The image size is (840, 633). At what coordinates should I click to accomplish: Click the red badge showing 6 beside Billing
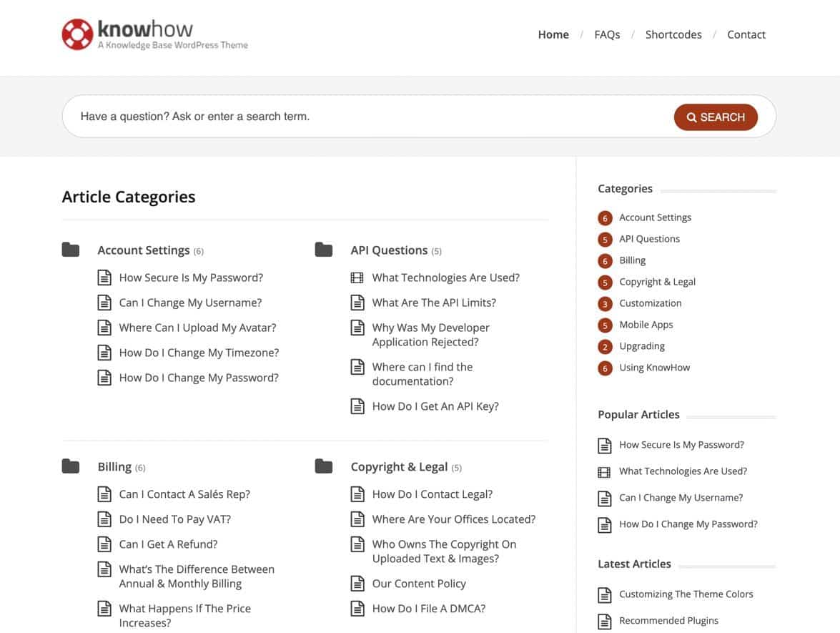[x=605, y=260]
